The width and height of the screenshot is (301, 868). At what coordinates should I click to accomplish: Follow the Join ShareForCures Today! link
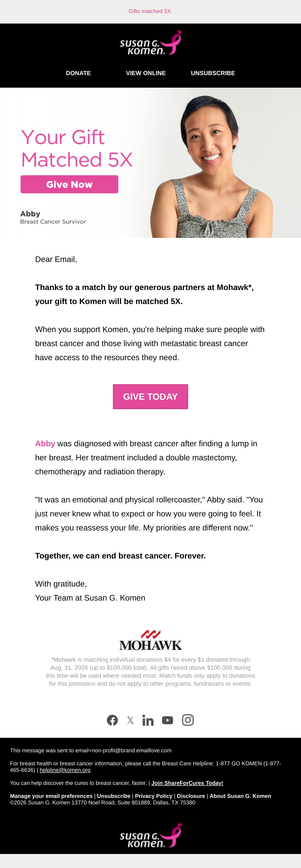187,783
